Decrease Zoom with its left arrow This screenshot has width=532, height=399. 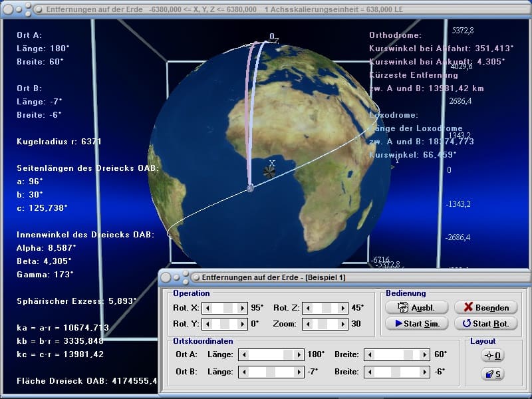pyautogui.click(x=308, y=324)
